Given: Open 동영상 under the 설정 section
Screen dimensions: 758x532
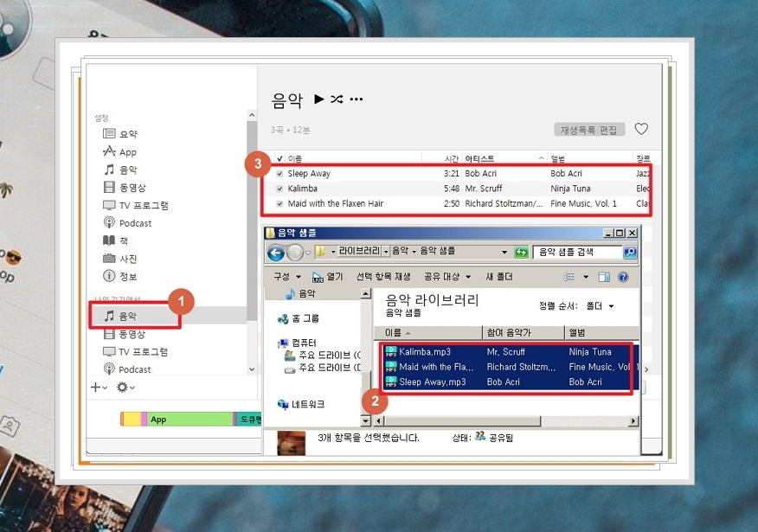Looking at the screenshot, I should tap(125, 188).
